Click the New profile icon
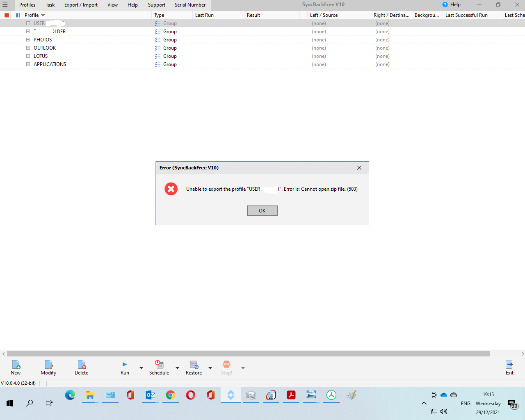The height and width of the screenshot is (420, 525). [16, 364]
